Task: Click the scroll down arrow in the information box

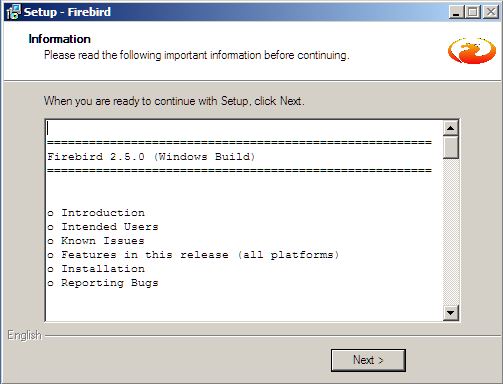Action: (451, 313)
